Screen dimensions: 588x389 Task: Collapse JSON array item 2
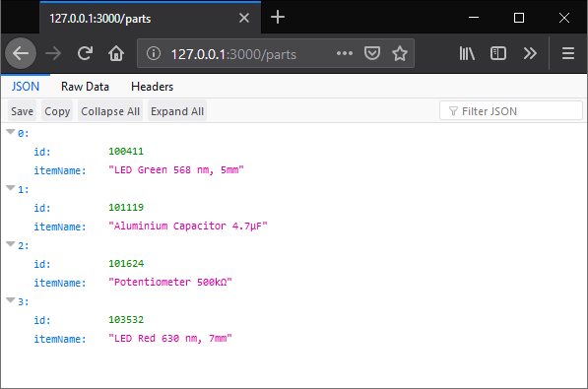[11, 244]
